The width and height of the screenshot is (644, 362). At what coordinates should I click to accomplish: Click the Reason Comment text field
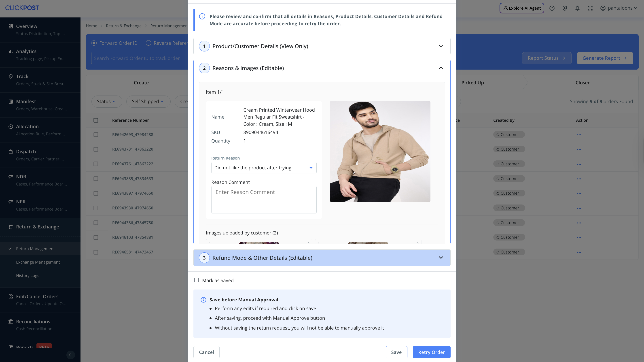pyautogui.click(x=264, y=199)
